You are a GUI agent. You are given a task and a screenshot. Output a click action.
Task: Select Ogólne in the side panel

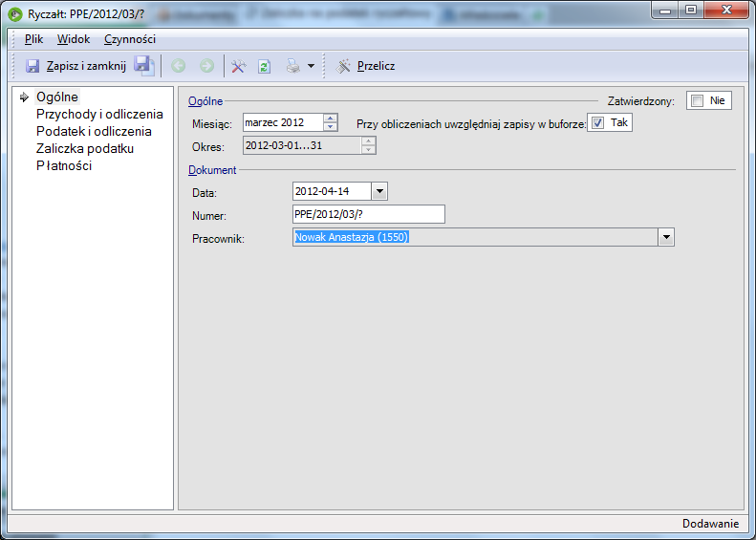[x=57, y=97]
